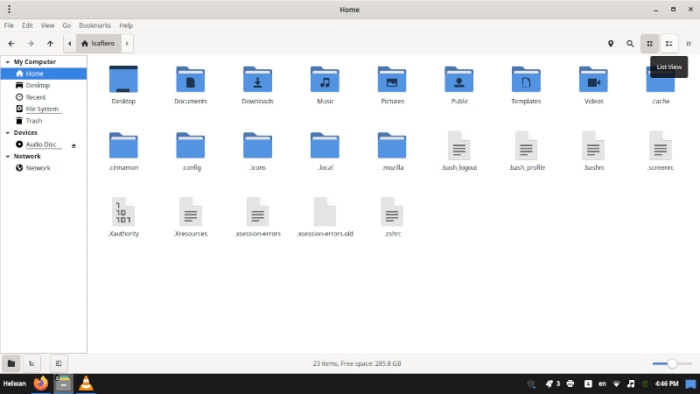Switch to Icon View

(650, 43)
